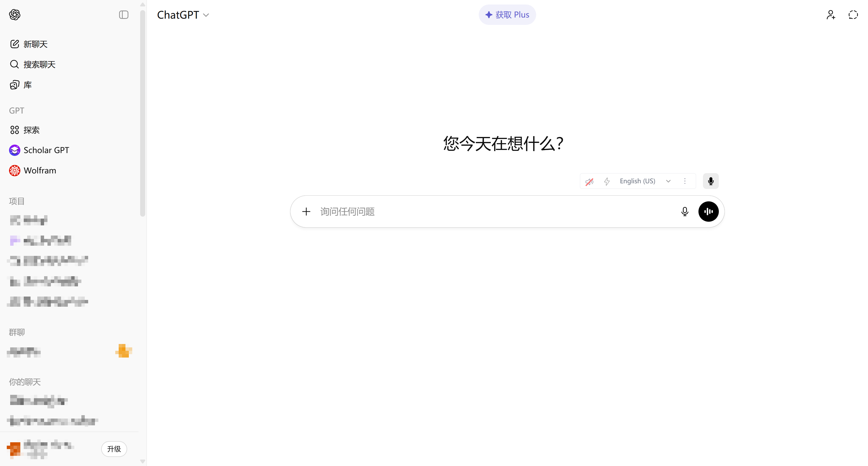Open the Wolfram GPT
Screen dimensions: 868x466
point(40,170)
